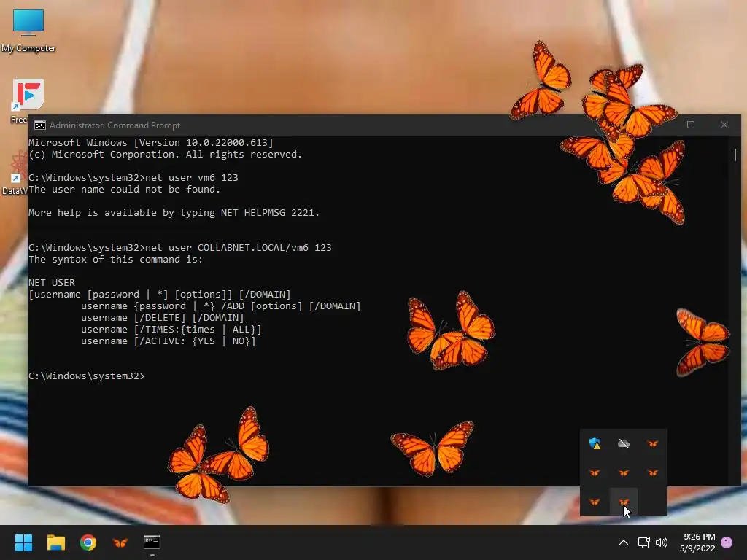Open File Explorer from the taskbar
This screenshot has width=747, height=560.
tap(55, 542)
